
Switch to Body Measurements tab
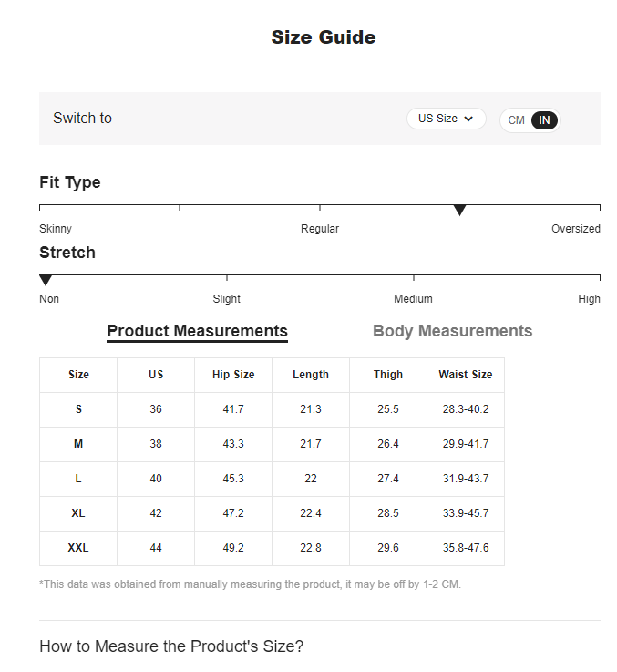452,331
